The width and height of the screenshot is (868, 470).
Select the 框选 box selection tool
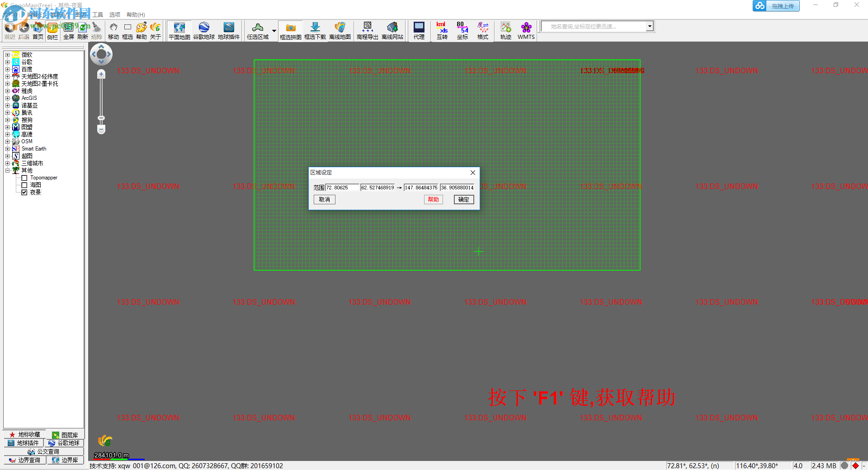[x=127, y=31]
